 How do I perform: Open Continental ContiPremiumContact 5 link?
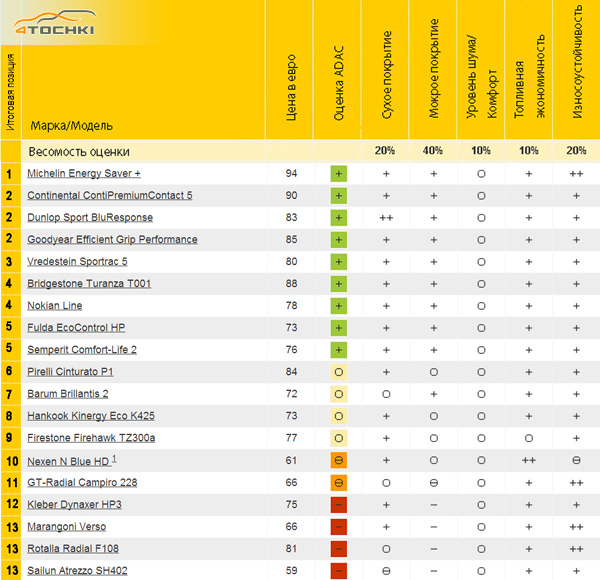click(110, 195)
